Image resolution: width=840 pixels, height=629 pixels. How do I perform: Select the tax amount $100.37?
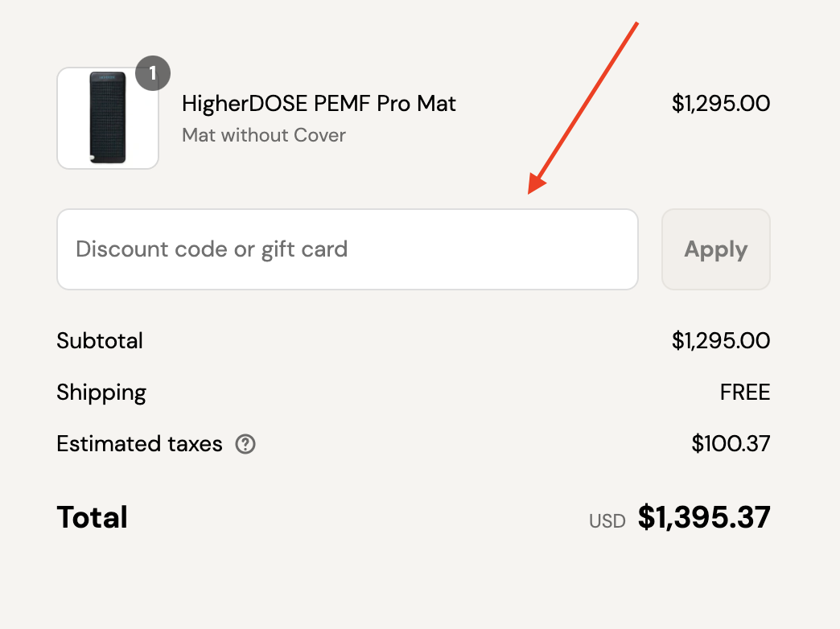tap(731, 444)
